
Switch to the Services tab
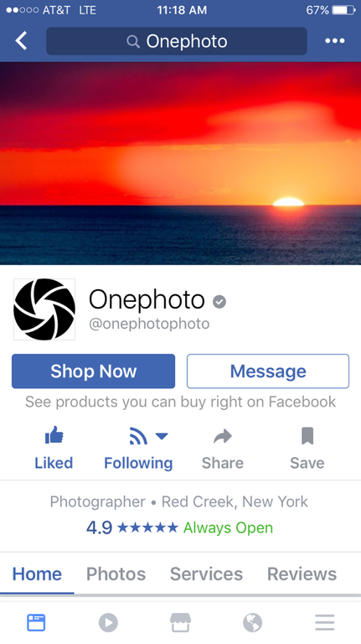pyautogui.click(x=206, y=574)
